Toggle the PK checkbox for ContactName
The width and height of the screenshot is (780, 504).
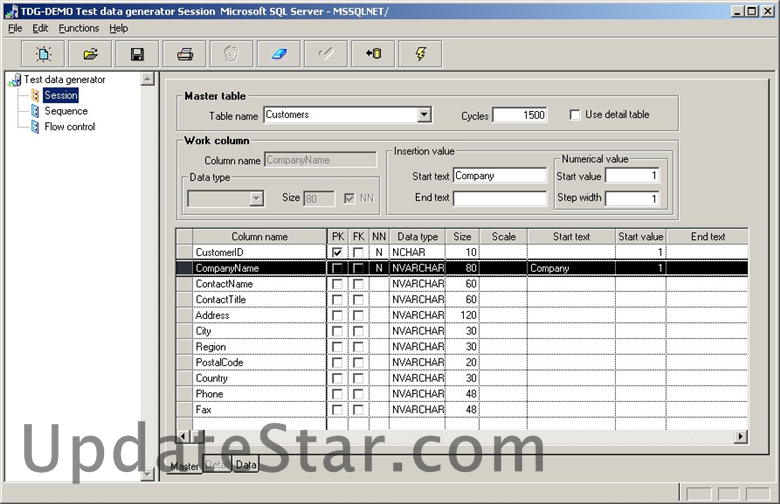click(337, 284)
